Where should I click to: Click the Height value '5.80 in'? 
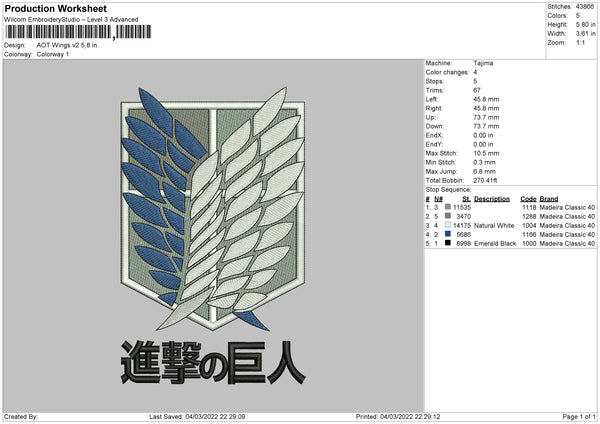click(585, 24)
